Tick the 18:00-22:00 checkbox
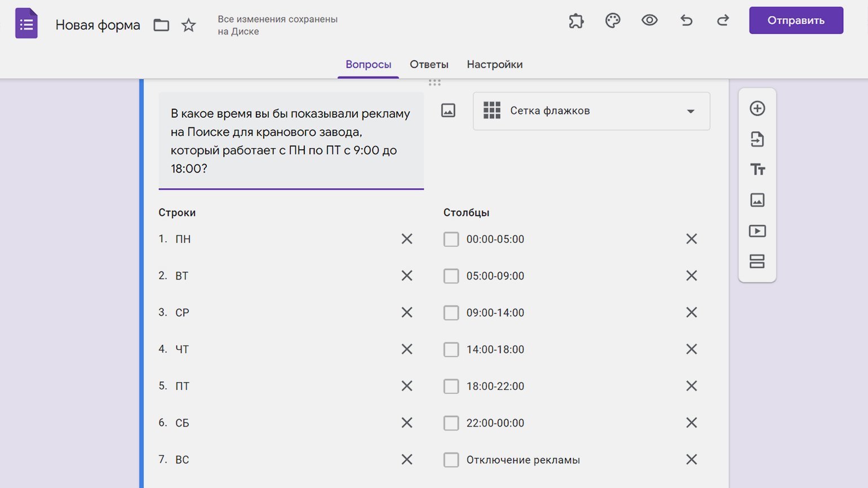Image resolution: width=868 pixels, height=488 pixels. tap(451, 386)
